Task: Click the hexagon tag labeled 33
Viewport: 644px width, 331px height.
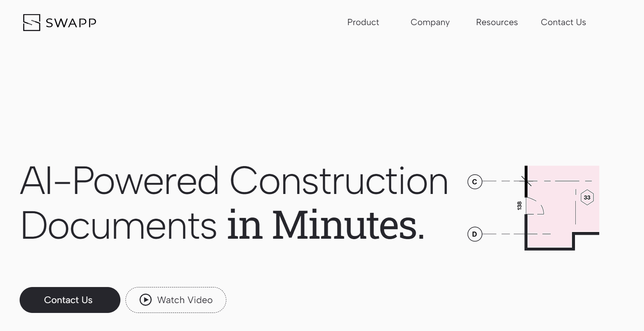Action: [x=587, y=198]
